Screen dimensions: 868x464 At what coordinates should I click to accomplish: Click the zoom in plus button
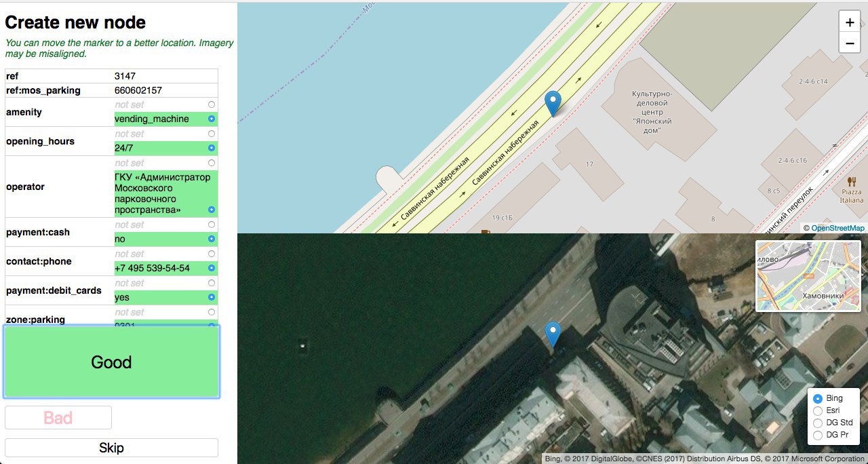pos(850,22)
